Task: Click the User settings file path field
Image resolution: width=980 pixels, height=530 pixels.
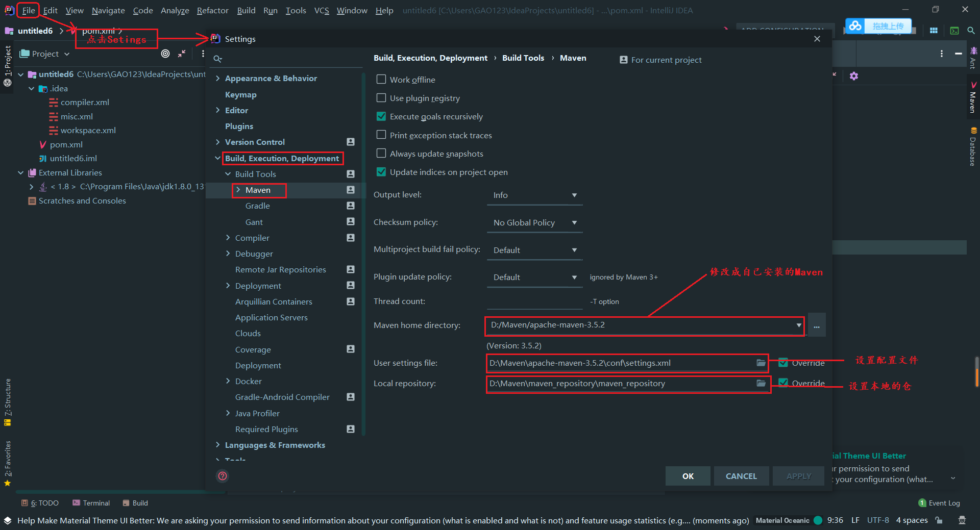Action: pyautogui.click(x=621, y=363)
